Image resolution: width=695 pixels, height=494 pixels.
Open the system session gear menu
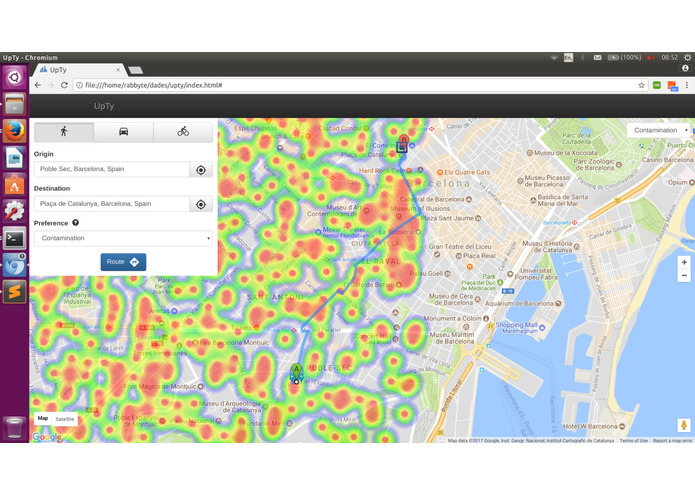click(687, 58)
